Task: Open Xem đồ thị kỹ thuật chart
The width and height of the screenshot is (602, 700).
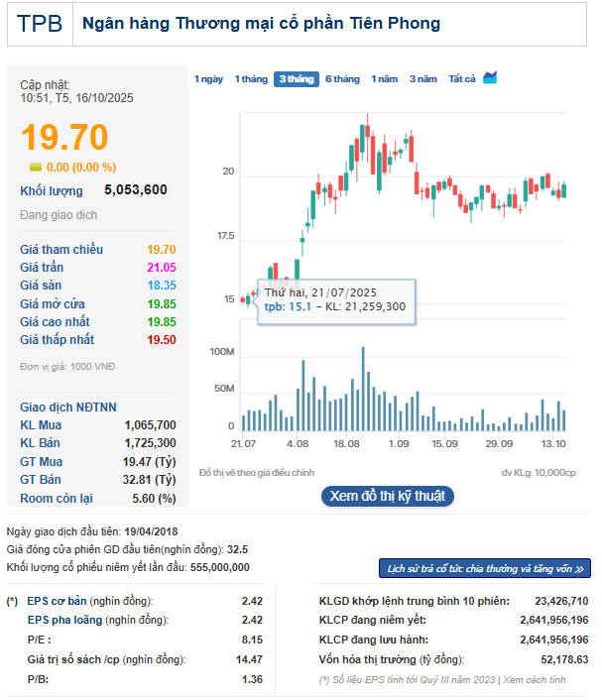Action: (388, 496)
